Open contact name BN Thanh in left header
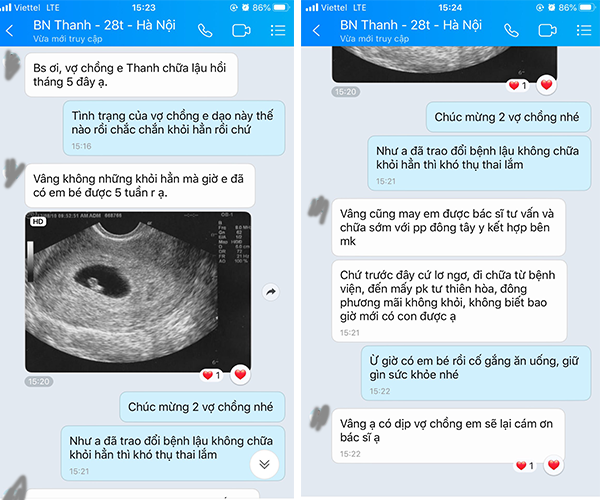 click(x=104, y=25)
